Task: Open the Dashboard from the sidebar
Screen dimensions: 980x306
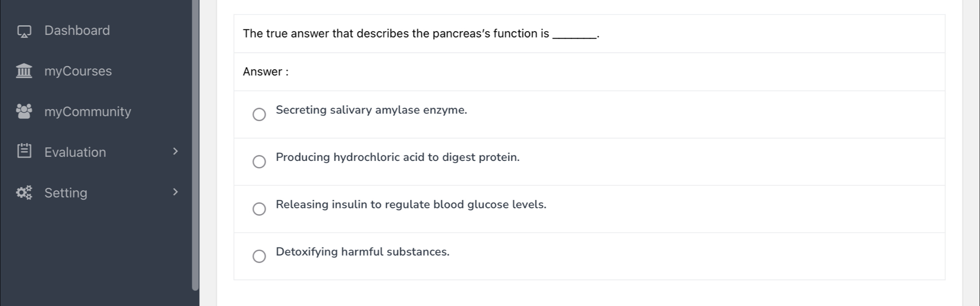Action: pyautogui.click(x=77, y=31)
